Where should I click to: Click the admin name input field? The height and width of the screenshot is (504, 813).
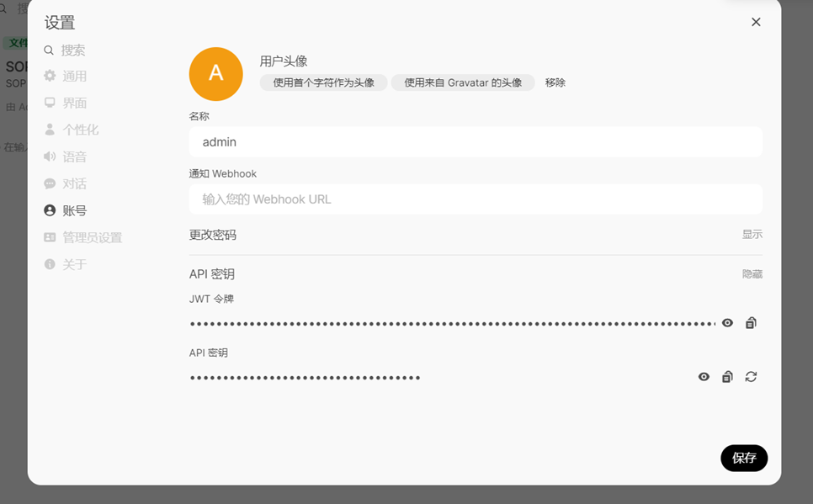click(x=475, y=141)
